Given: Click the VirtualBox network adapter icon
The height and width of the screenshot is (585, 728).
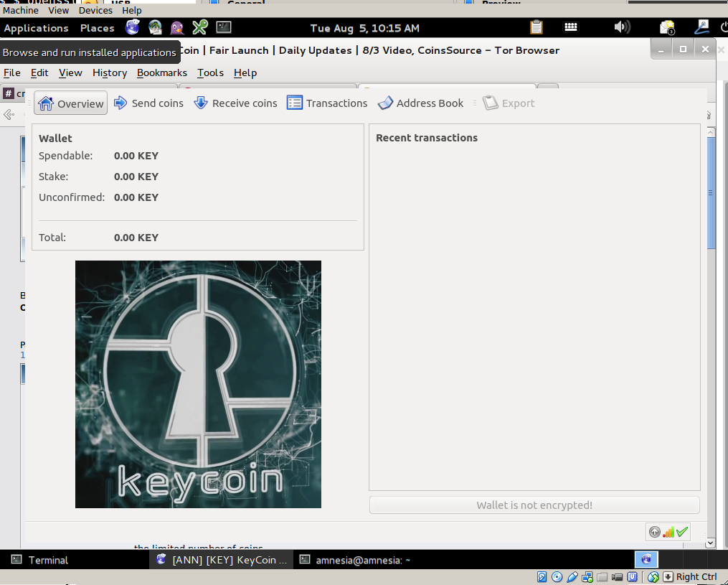Looking at the screenshot, I should coord(587,577).
